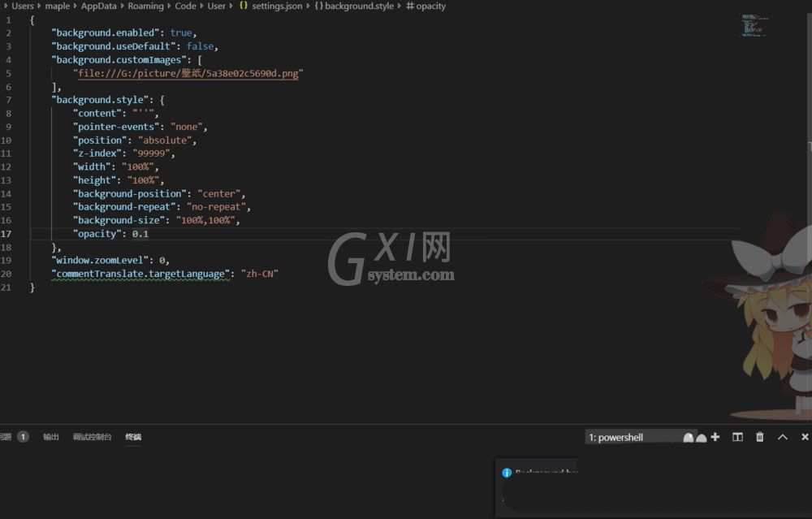Click the curly-brace icon before settings.json breadcrumb
Image resolution: width=812 pixels, height=519 pixels.
[x=244, y=6]
